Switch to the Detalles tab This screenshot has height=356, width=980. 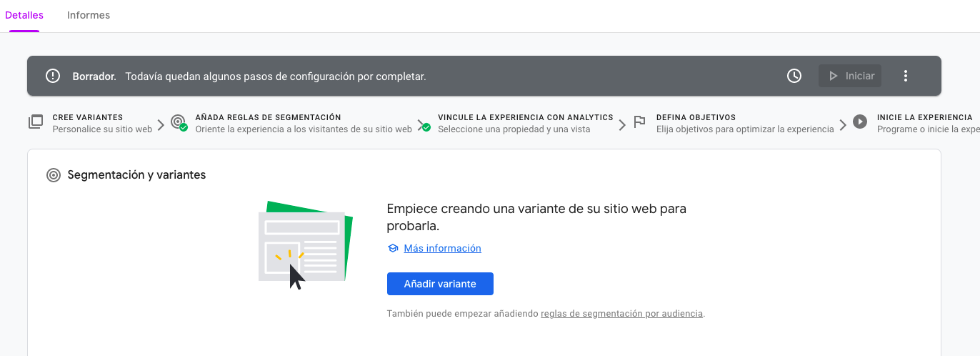coord(24,15)
